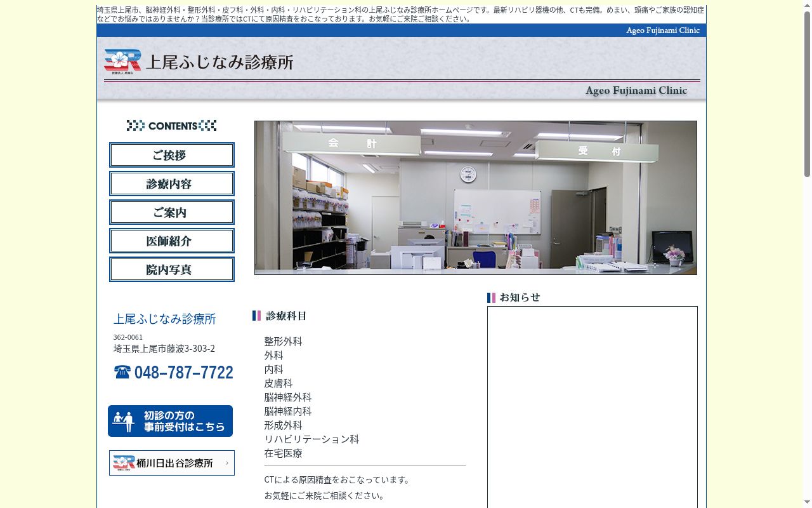Select the 皮膚科 department text
812x508 pixels.
(x=278, y=384)
